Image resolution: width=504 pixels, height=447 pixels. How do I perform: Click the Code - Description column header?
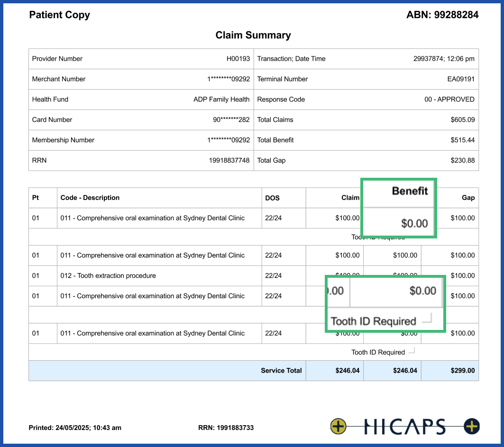click(90, 198)
